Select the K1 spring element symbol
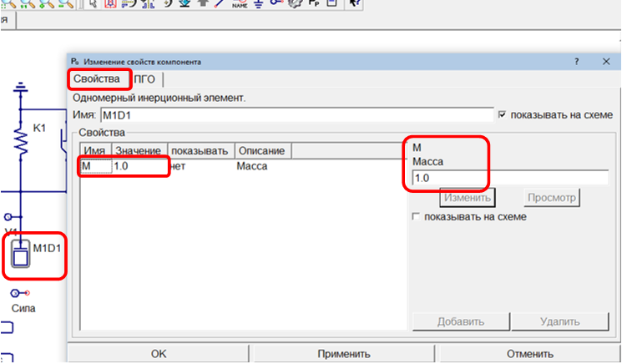Image resolution: width=622 pixels, height=364 pixels. click(x=23, y=138)
